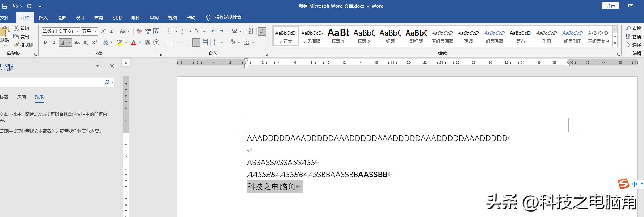The image size is (644, 217).
Task: Open the Font dialog launcher
Action: coord(160,54)
